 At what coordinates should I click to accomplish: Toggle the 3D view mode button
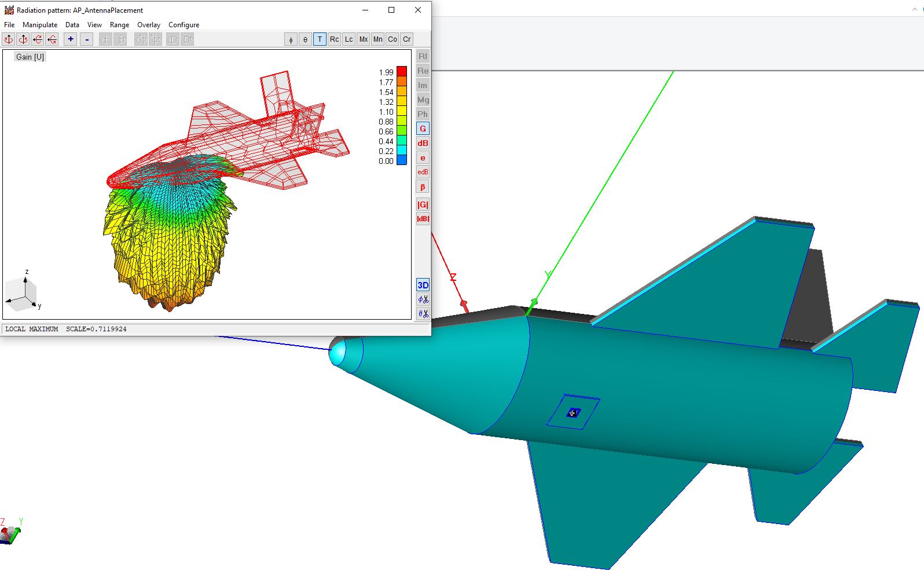(423, 285)
